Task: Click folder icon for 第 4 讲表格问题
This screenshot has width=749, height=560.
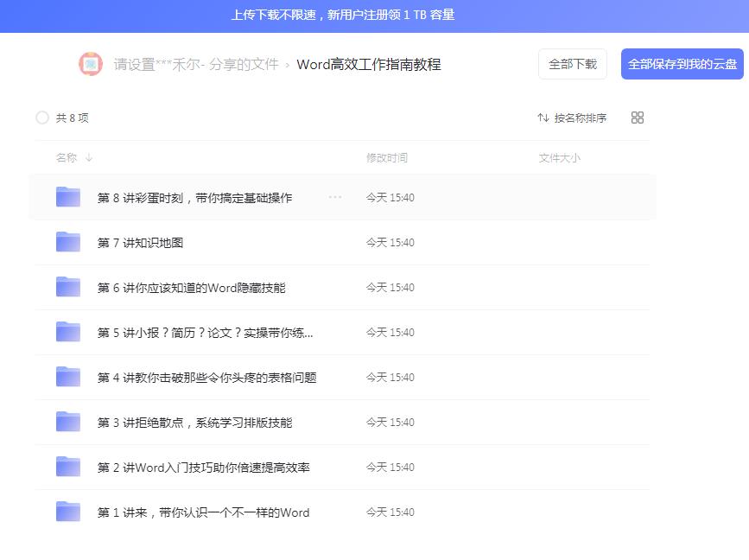Action: [x=68, y=377]
